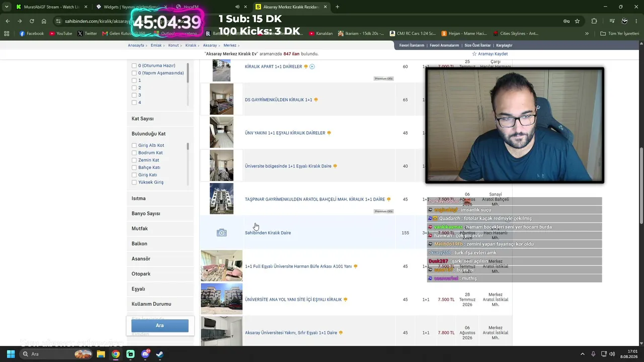Viewport: 644px width, 362px height.
Task: Open the Kanaldan bookmark
Action: 320,34
